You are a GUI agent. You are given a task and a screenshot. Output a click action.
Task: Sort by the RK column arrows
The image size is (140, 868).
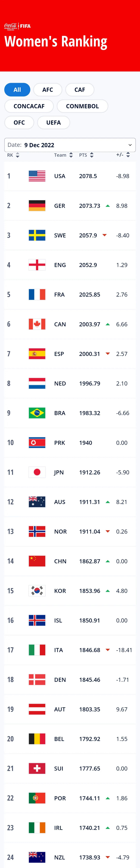tap(17, 155)
